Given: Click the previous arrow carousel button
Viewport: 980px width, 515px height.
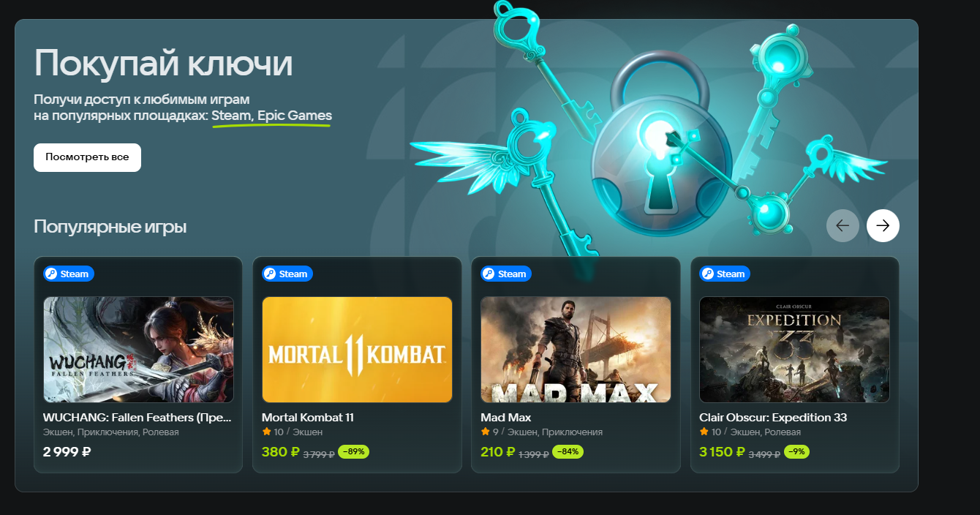Looking at the screenshot, I should click(x=843, y=225).
